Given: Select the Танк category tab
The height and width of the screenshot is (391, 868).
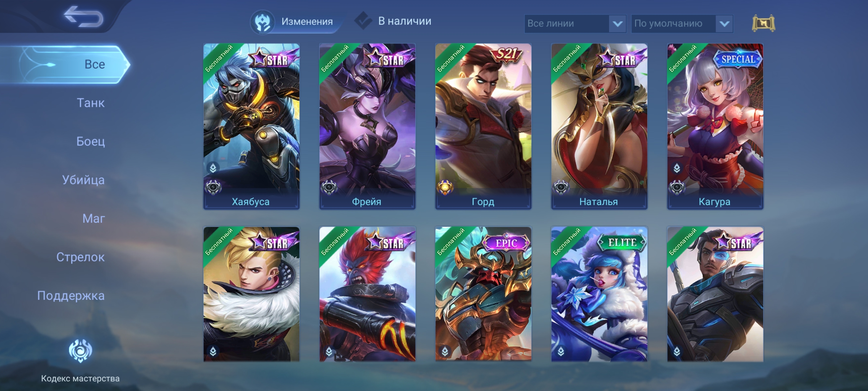Looking at the screenshot, I should (91, 103).
